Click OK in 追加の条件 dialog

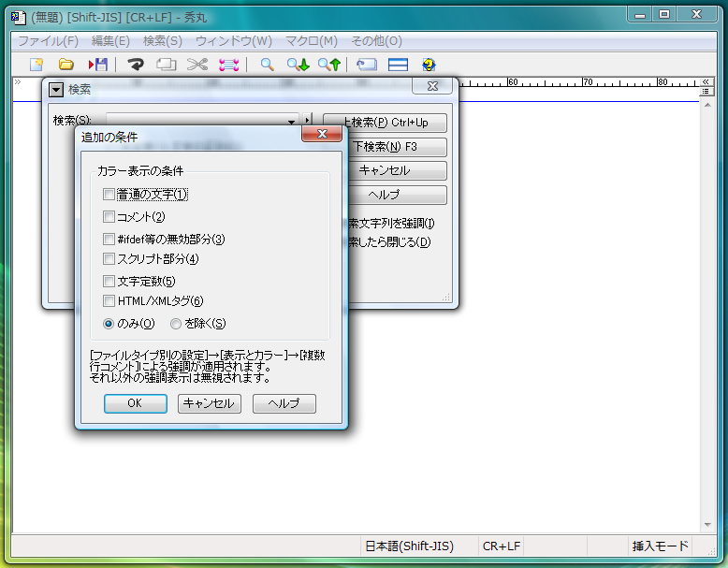coord(135,403)
